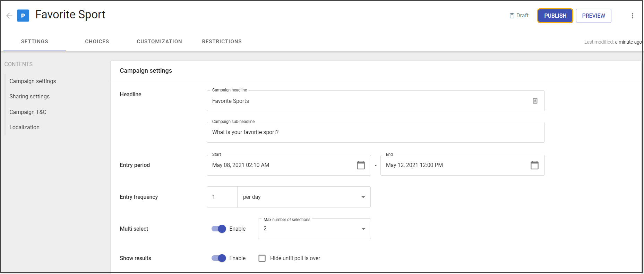Open the End date calendar picker
This screenshot has width=644, height=274.
[x=534, y=165]
